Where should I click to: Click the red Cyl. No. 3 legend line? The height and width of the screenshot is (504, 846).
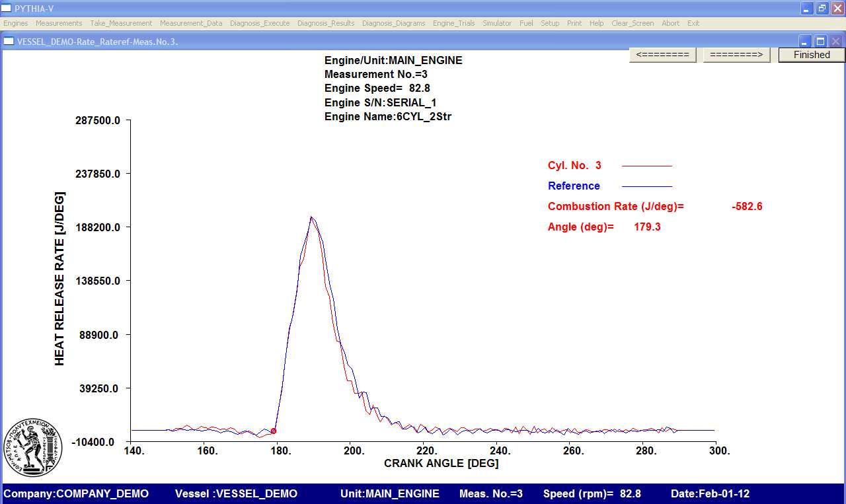click(647, 166)
